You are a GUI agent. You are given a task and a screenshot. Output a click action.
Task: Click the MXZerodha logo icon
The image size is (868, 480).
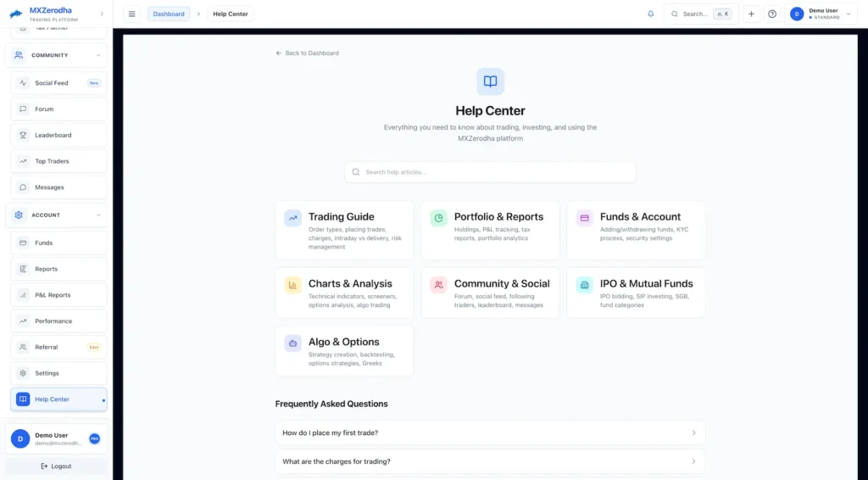[x=16, y=14]
